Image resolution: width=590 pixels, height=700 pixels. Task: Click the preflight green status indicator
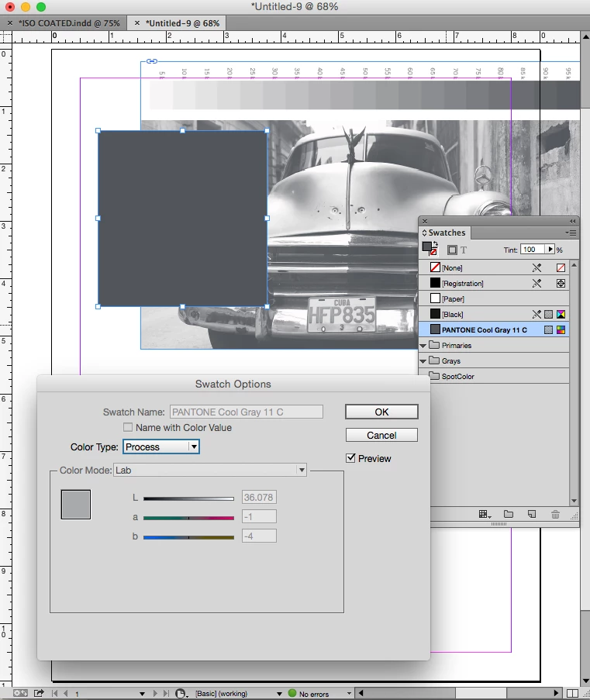(x=292, y=693)
